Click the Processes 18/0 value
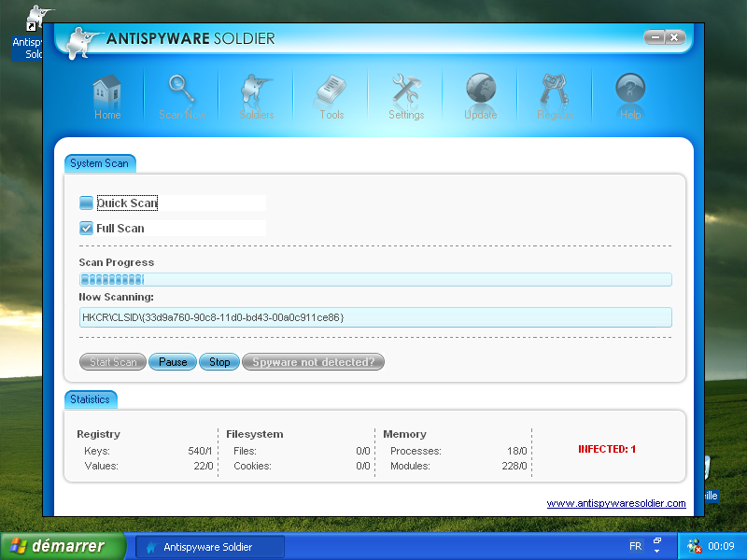Image resolution: width=747 pixels, height=560 pixels. point(517,451)
